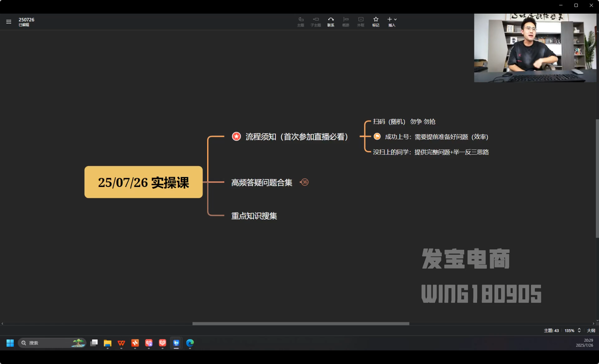
Task: Click the 子主题 (Subtopic) toolbar icon
Action: click(x=316, y=22)
